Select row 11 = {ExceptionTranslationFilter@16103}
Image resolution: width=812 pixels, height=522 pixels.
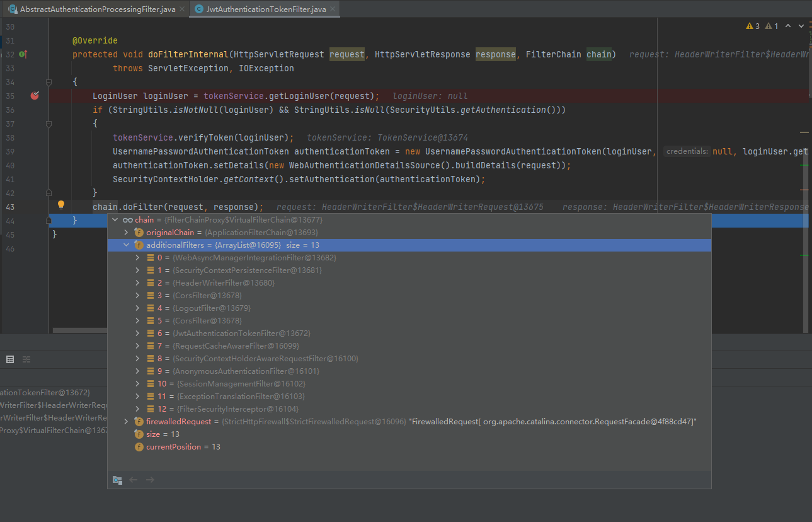tap(409, 397)
